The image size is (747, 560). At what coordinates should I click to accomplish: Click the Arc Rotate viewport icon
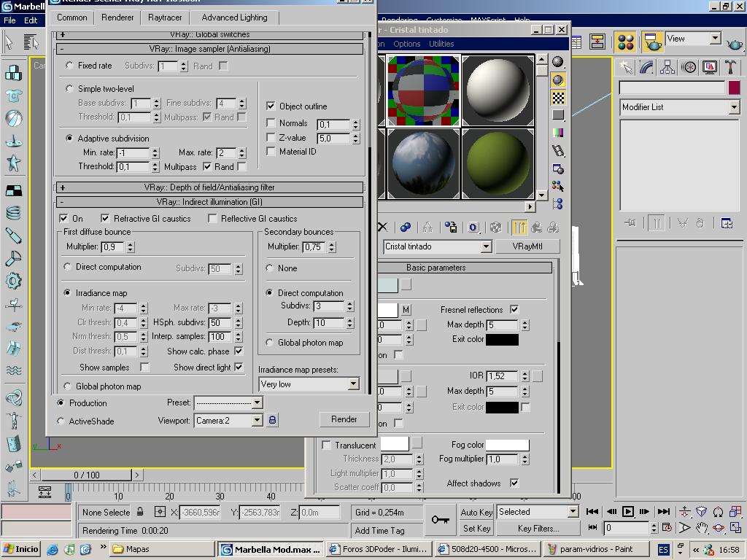click(719, 528)
